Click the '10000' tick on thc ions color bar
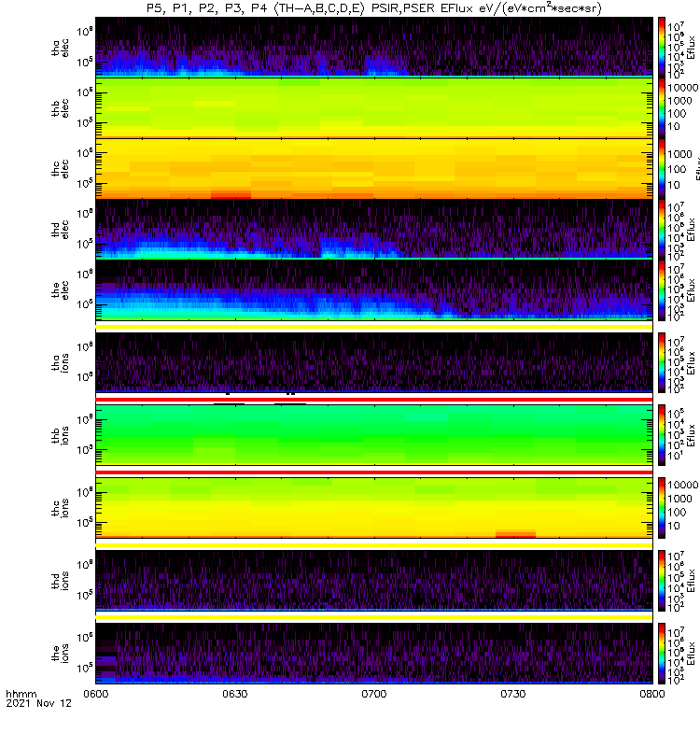700x747 pixels. tap(683, 485)
